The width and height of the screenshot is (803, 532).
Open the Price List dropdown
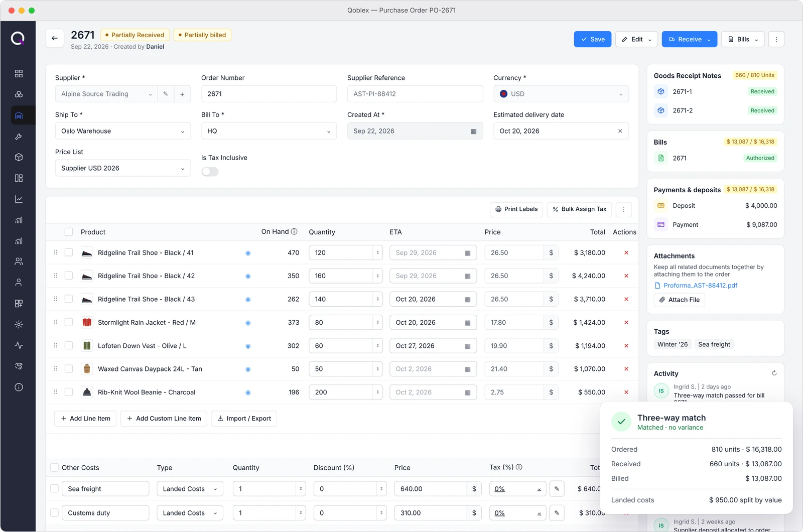123,168
